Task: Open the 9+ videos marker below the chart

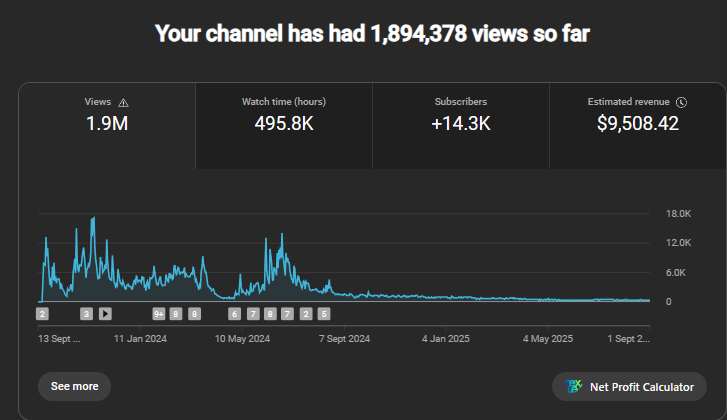Action: click(x=158, y=313)
